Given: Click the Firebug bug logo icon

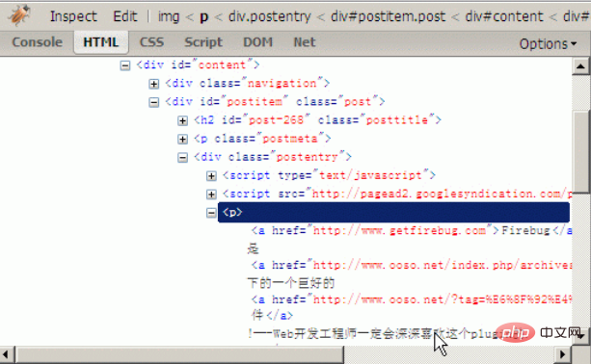Looking at the screenshot, I should pos(18,15).
